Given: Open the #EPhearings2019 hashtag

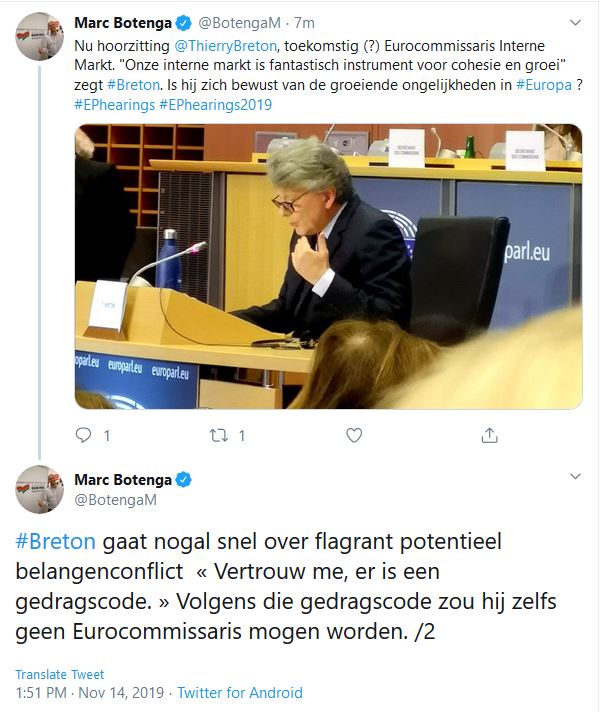Looking at the screenshot, I should click(x=216, y=105).
